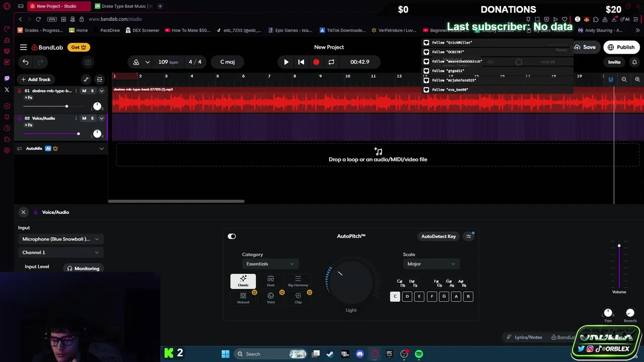Image resolution: width=644 pixels, height=362 pixels.
Task: Open a new browser tab
Action: coord(160,6)
